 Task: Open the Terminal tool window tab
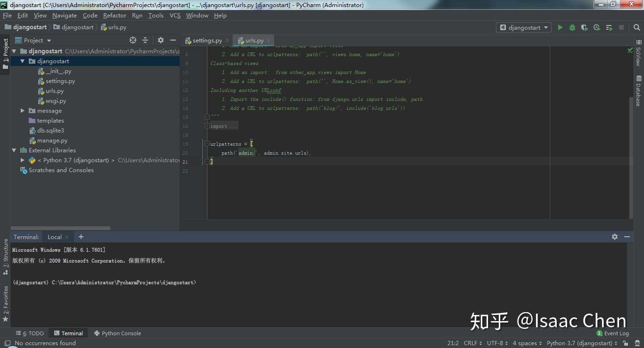tap(69, 333)
